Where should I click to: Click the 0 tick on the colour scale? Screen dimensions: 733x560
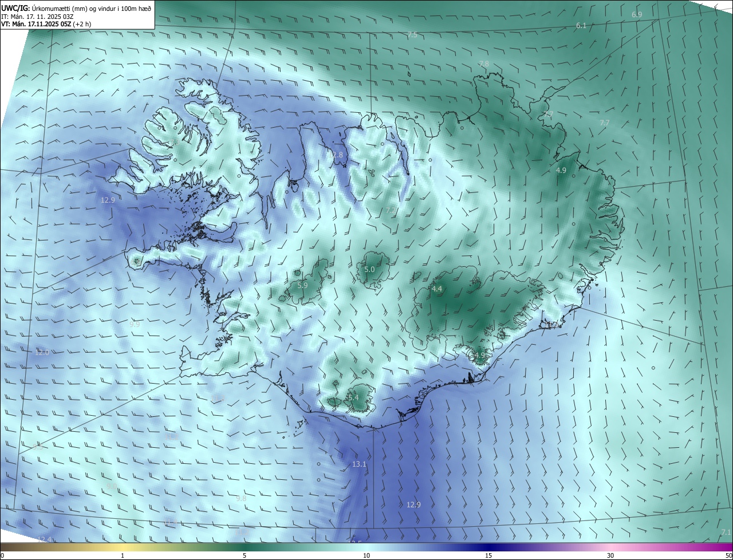point(2,555)
